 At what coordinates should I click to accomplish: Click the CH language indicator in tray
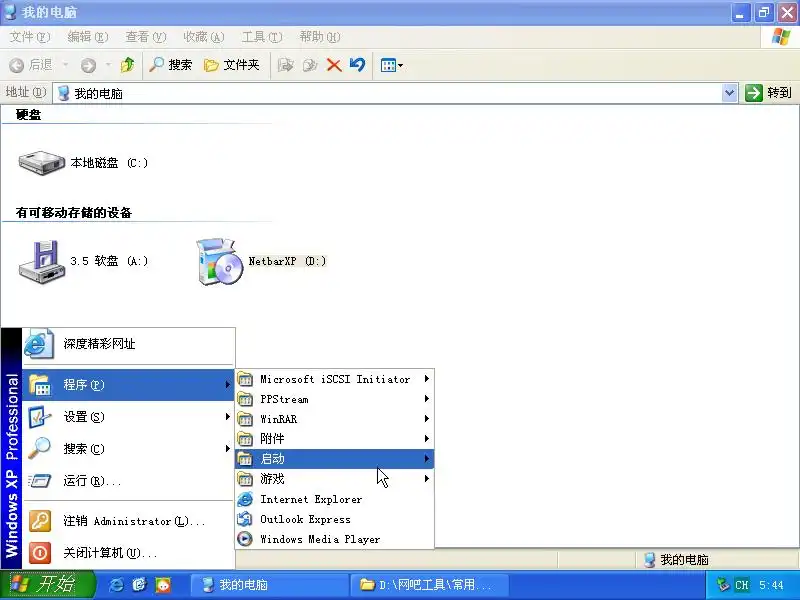[741, 585]
